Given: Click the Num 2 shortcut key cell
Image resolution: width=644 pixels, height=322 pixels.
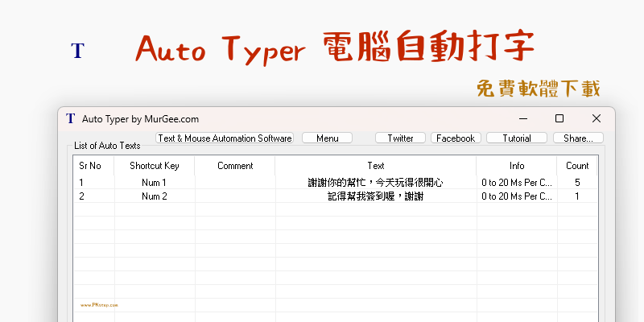Looking at the screenshot, I should (x=155, y=196).
